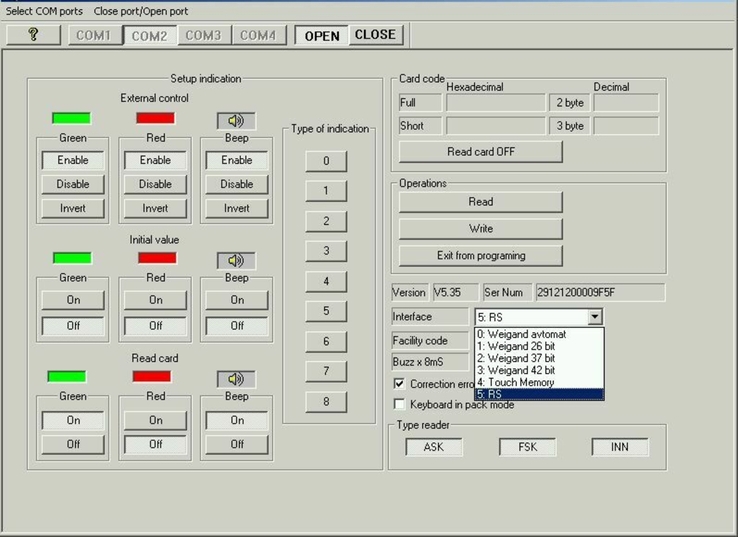
Task: Click the External control red indicator
Action: click(155, 118)
